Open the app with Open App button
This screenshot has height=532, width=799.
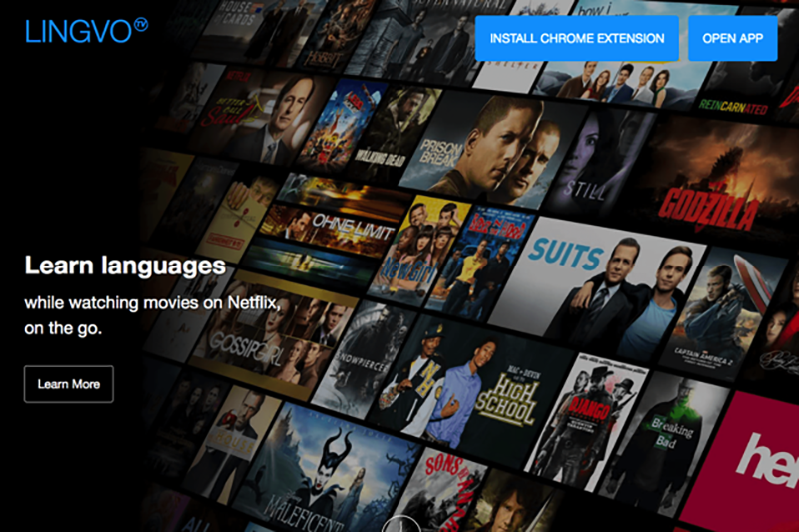(732, 39)
